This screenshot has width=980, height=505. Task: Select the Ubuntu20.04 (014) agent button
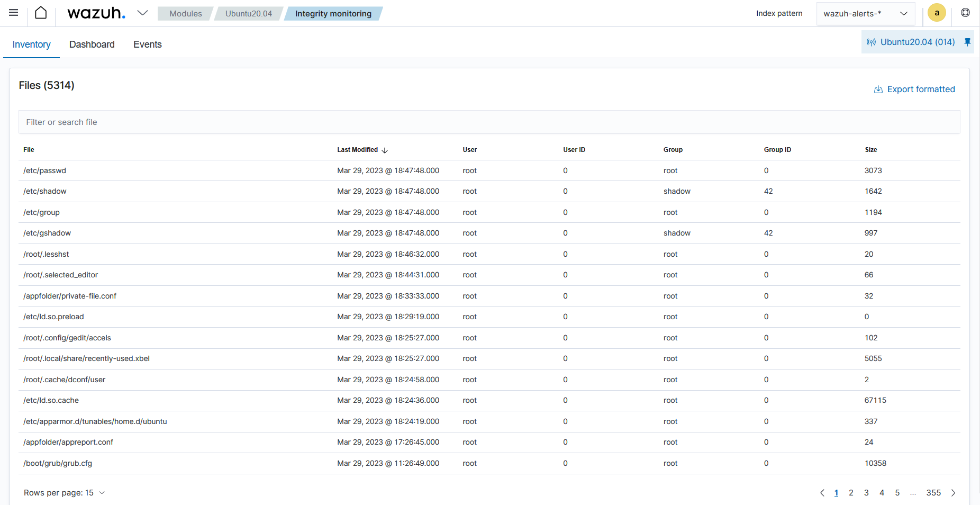tap(911, 42)
